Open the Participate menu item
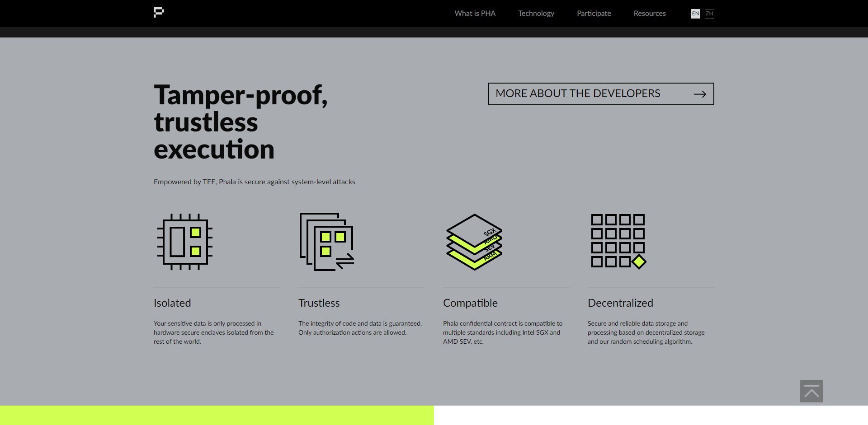The width and height of the screenshot is (868, 425). (594, 14)
